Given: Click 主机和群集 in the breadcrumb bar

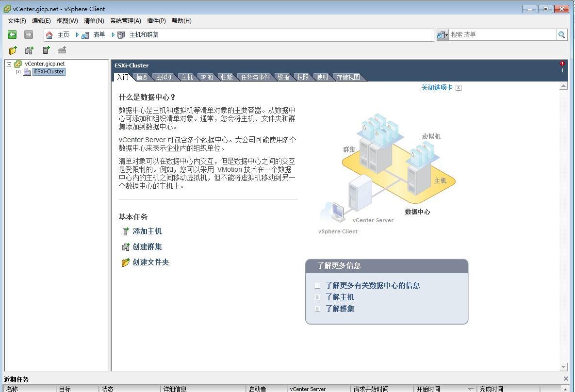Looking at the screenshot, I should pos(144,35).
